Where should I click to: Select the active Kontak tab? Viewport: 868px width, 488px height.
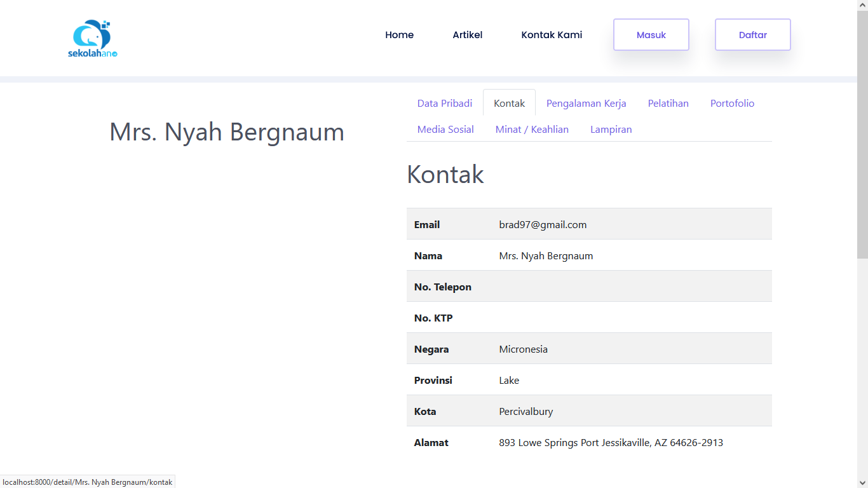coord(509,103)
